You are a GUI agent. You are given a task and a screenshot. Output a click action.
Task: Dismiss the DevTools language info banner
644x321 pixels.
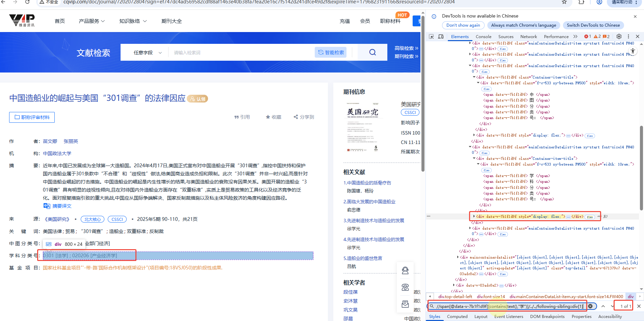pyautogui.click(x=635, y=16)
